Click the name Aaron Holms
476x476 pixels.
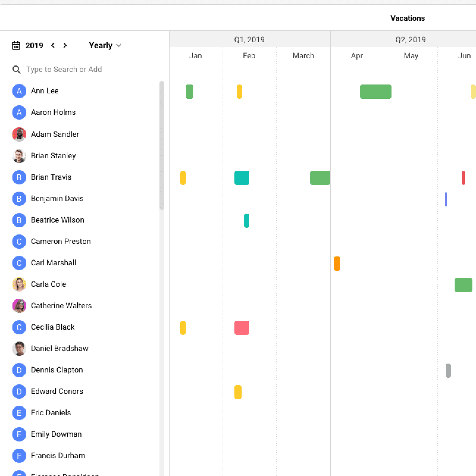53,112
